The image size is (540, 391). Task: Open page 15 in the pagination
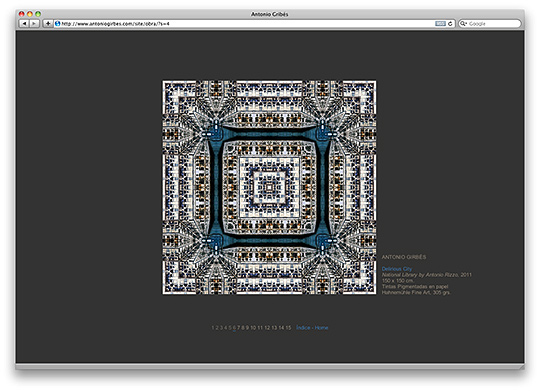[288, 328]
